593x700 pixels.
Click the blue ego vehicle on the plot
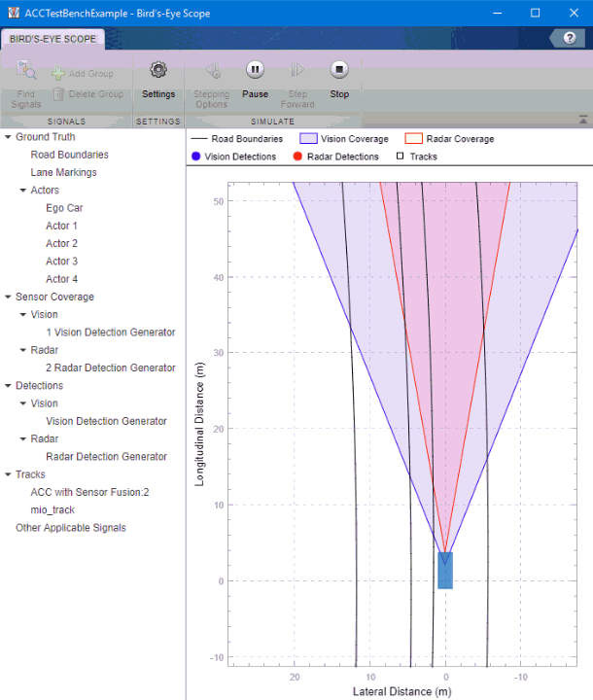[x=445, y=571]
